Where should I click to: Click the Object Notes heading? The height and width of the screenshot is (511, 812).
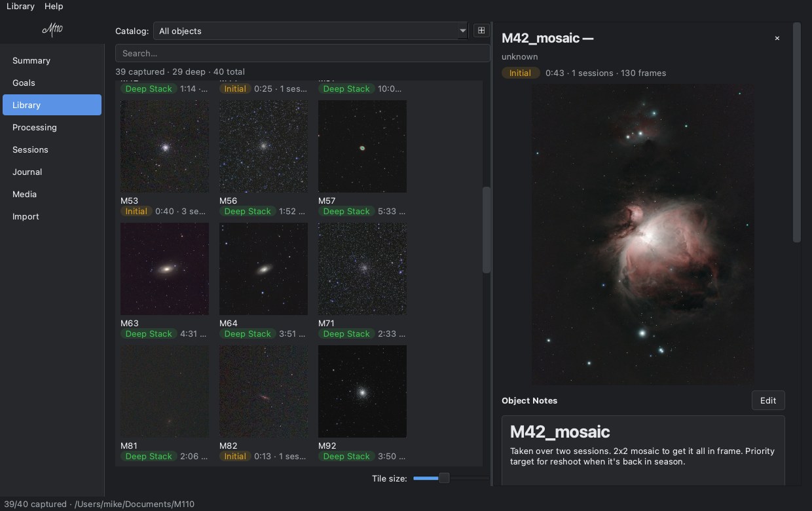(529, 400)
